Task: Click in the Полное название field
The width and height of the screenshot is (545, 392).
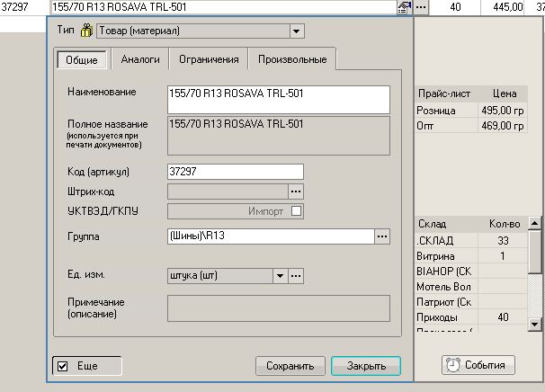Action: [x=279, y=136]
